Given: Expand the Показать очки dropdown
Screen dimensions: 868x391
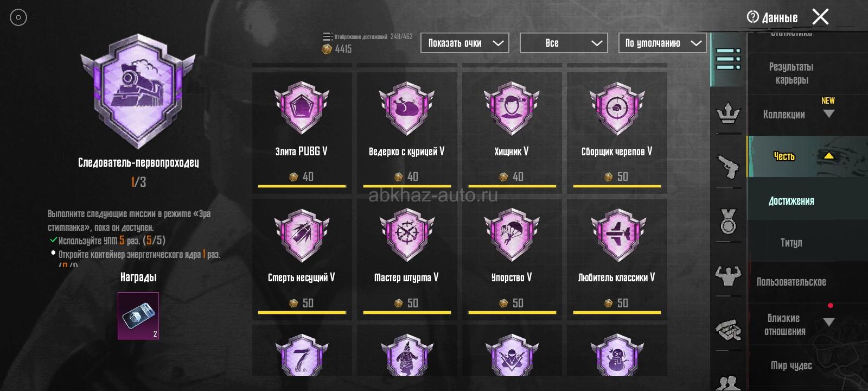Looking at the screenshot, I should click(x=465, y=43).
